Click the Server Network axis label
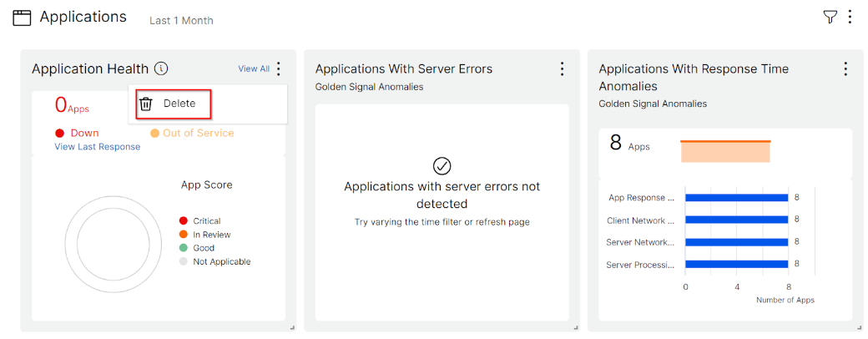868x339 pixels. tap(640, 243)
